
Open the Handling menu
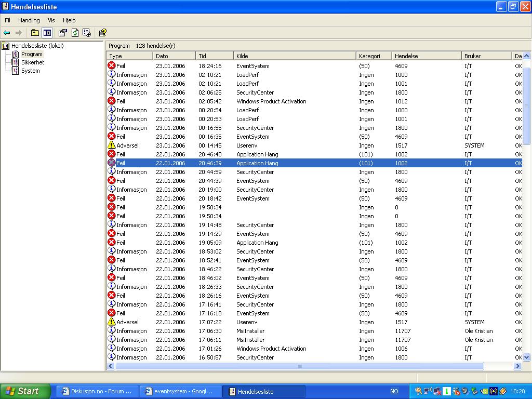point(29,20)
